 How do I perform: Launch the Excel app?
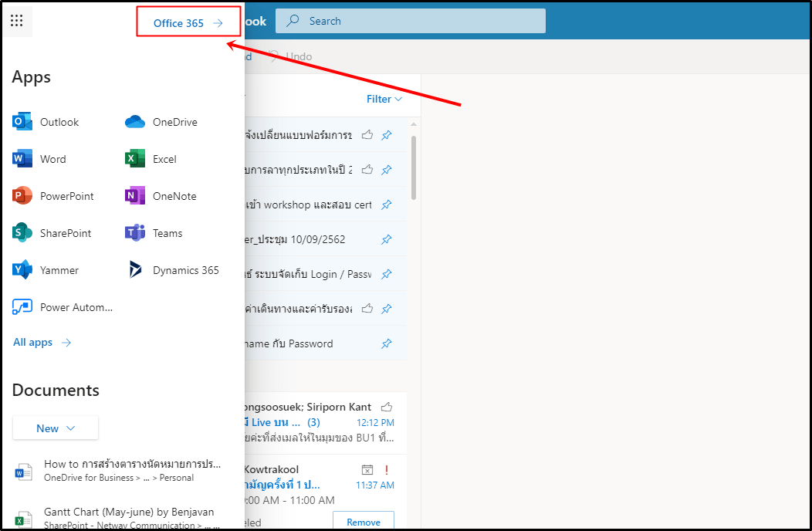pyautogui.click(x=151, y=159)
